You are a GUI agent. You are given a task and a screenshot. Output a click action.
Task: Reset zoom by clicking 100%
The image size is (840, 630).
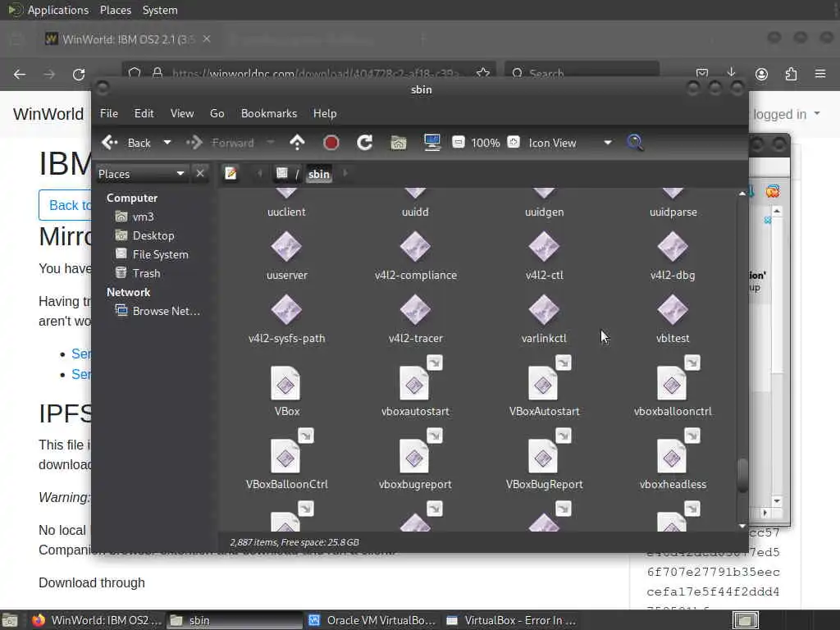pos(486,143)
